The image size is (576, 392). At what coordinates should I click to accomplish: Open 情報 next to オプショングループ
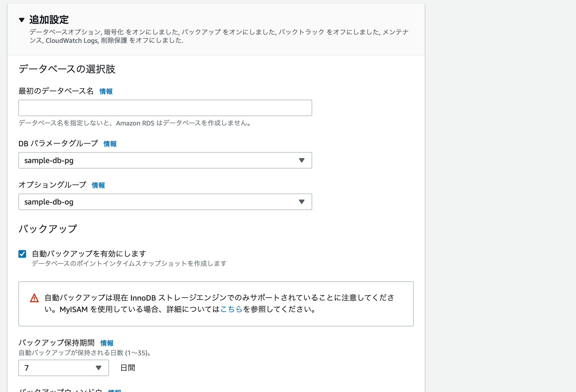[98, 185]
